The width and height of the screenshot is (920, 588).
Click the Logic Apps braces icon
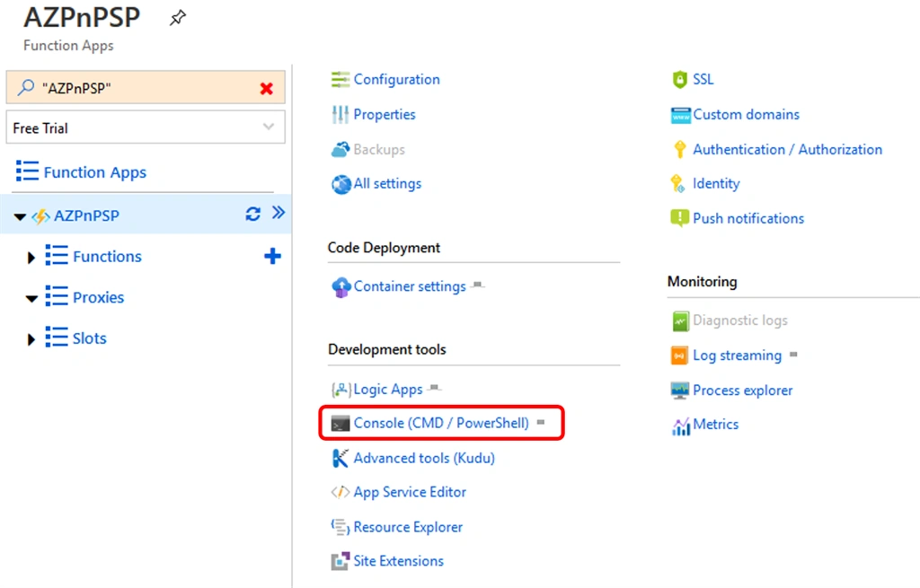pyautogui.click(x=341, y=390)
